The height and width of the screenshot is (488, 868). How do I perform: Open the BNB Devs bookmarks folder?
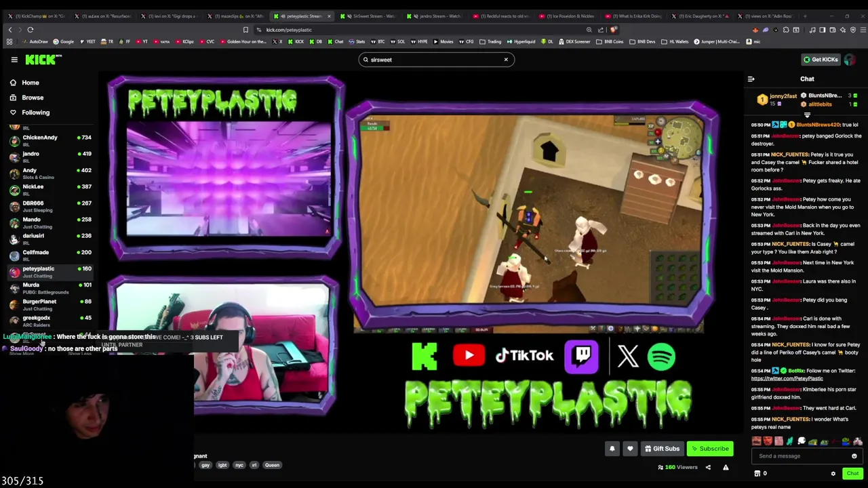(643, 42)
